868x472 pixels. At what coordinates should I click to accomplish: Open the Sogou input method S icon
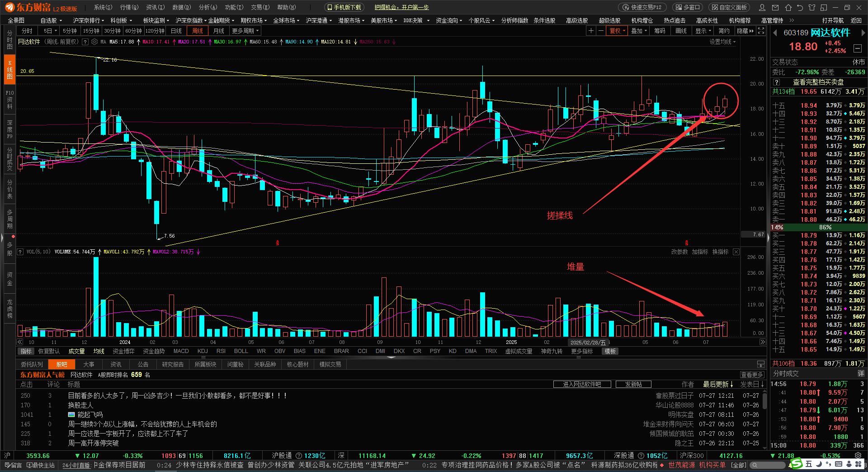coord(796,463)
